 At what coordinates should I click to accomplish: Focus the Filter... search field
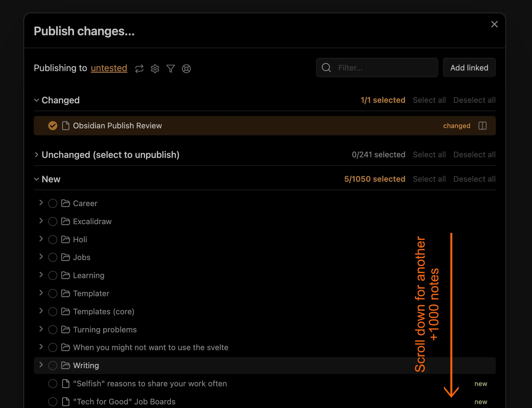[x=377, y=67]
